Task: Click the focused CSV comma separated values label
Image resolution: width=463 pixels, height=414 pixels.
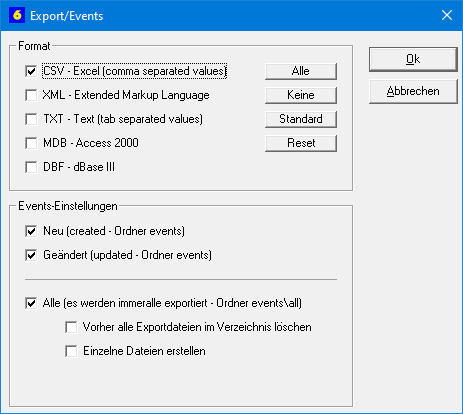Action: click(135, 71)
